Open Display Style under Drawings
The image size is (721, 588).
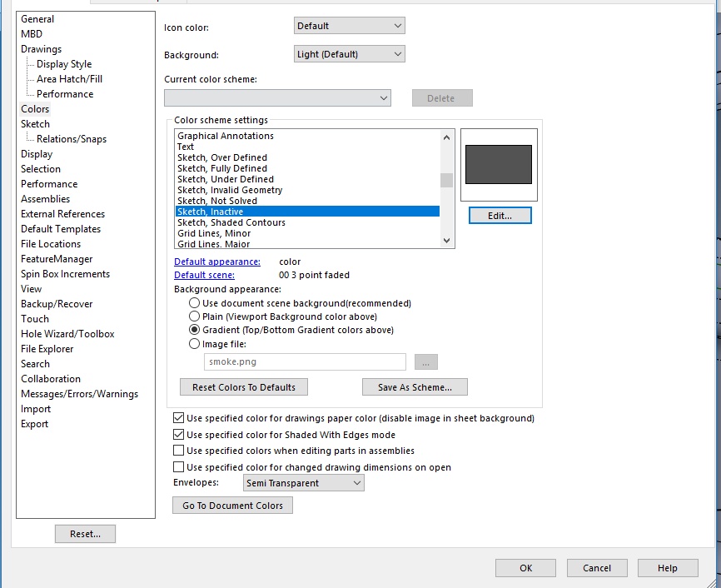[x=64, y=64]
